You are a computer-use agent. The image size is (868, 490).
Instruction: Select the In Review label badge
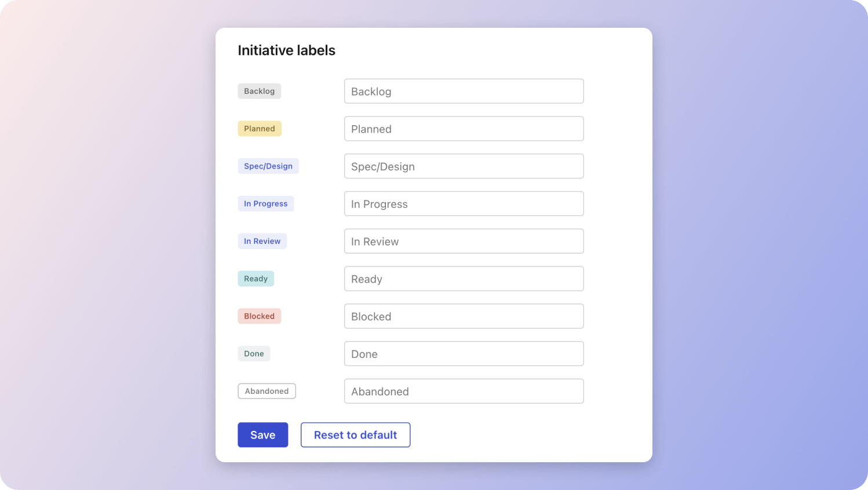[x=262, y=242]
